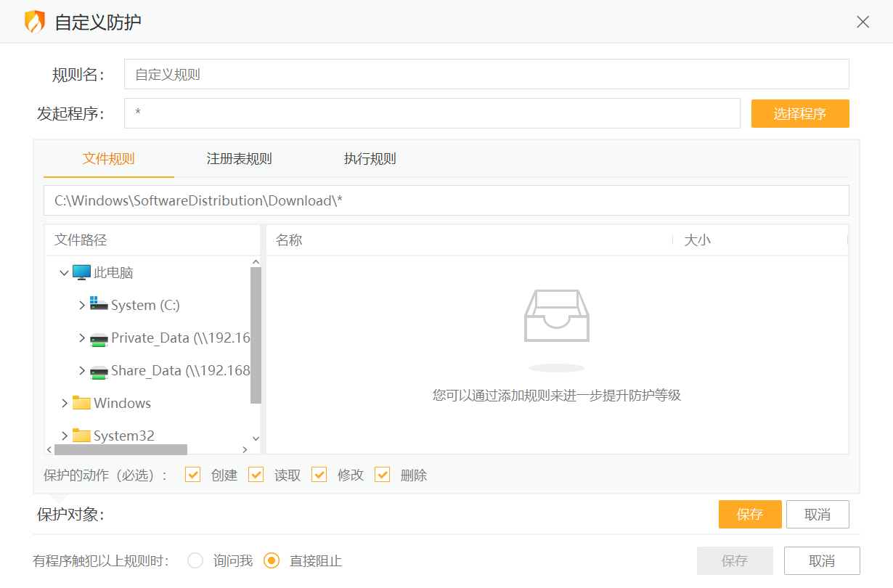Click the System32 folder icon
This screenshot has height=588, width=893.
81,436
